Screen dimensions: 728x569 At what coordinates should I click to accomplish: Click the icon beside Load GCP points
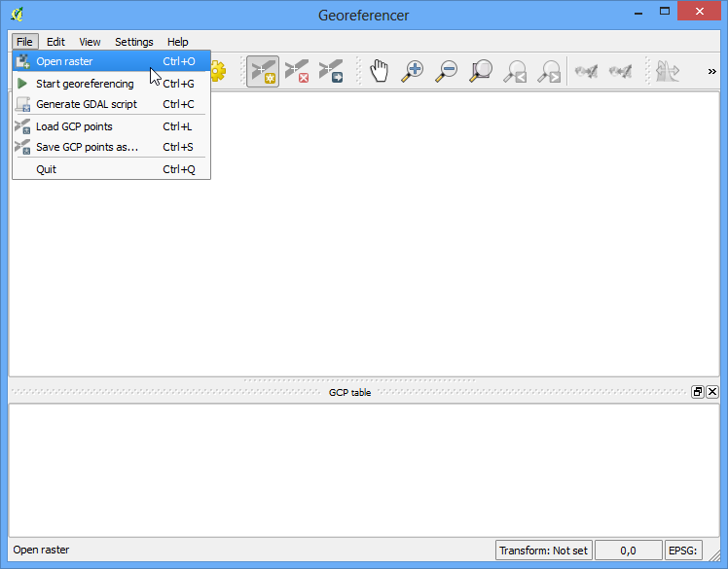(x=22, y=126)
